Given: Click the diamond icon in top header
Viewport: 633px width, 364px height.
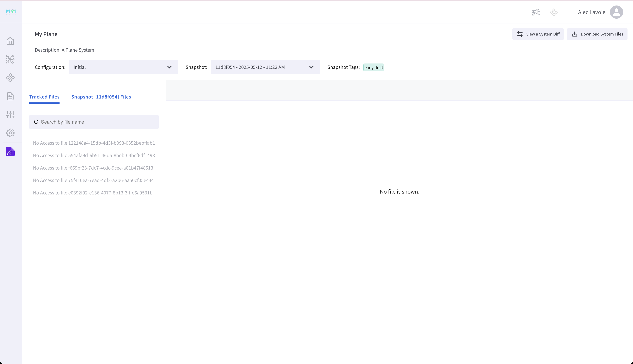Looking at the screenshot, I should [554, 12].
